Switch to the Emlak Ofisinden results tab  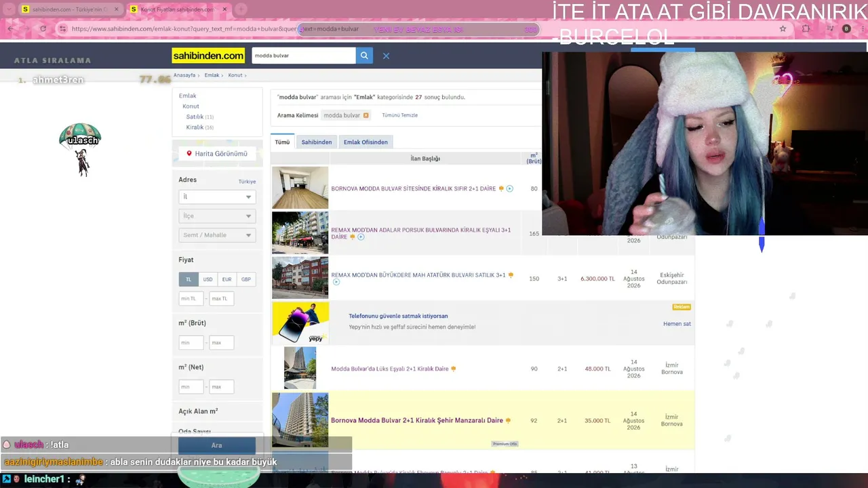[x=366, y=142]
